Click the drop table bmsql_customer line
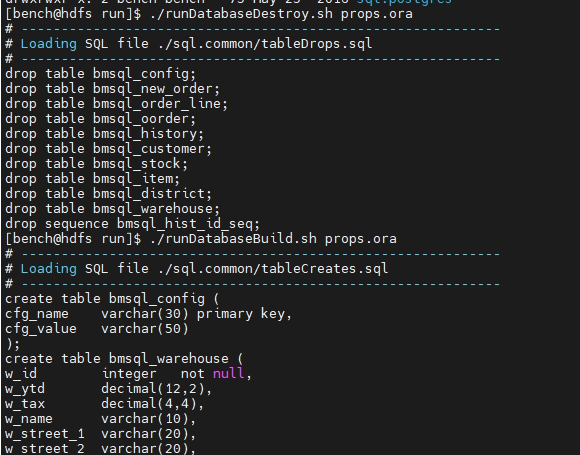The image size is (580, 455). pyautogui.click(x=108, y=149)
